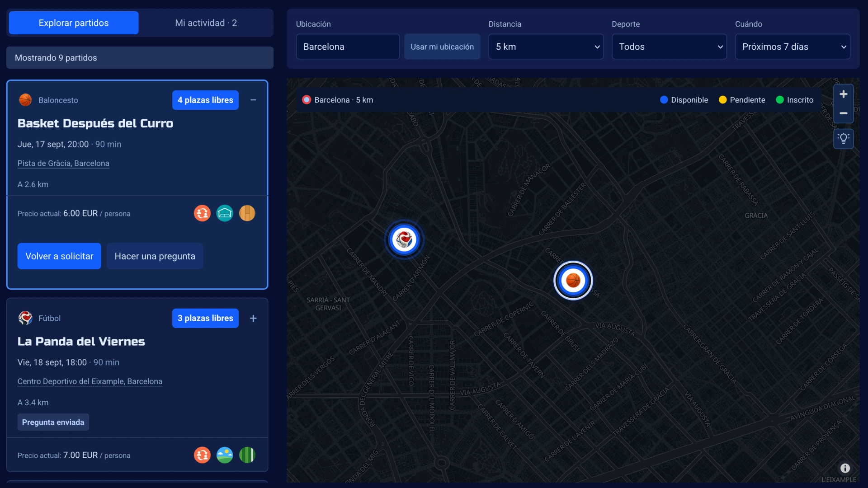The height and width of the screenshot is (488, 868).
Task: Click the football marker on the map
Action: (x=404, y=239)
